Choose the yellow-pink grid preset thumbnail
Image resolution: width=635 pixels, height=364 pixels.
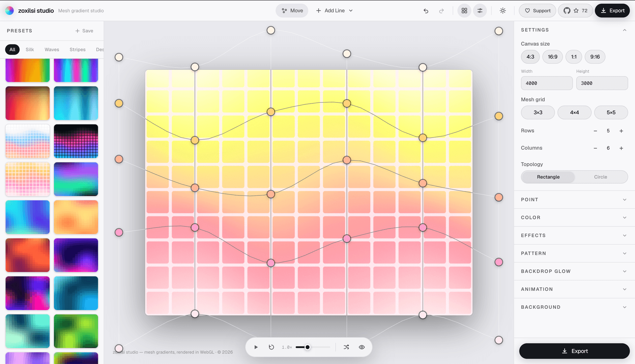click(28, 179)
